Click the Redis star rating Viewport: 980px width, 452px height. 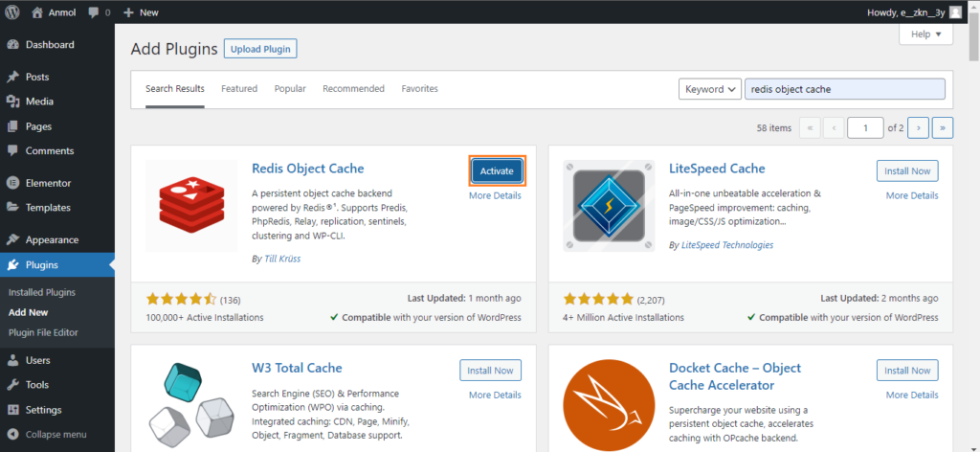[181, 300]
